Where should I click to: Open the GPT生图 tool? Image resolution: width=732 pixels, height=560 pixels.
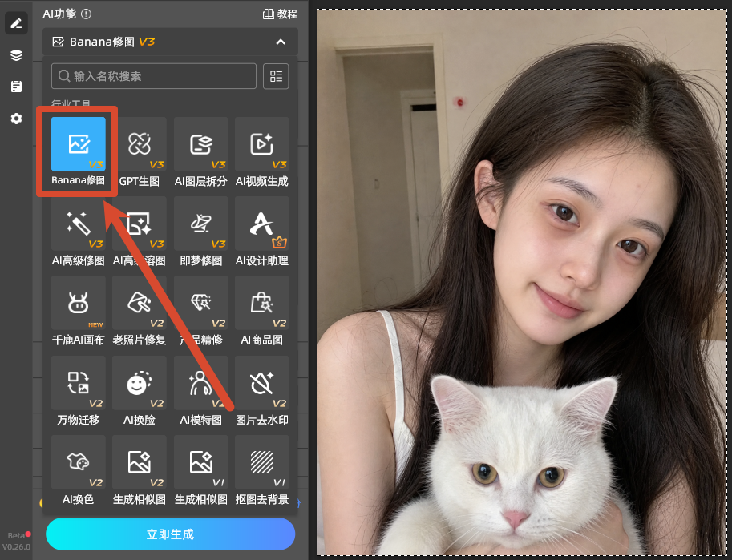pos(140,144)
